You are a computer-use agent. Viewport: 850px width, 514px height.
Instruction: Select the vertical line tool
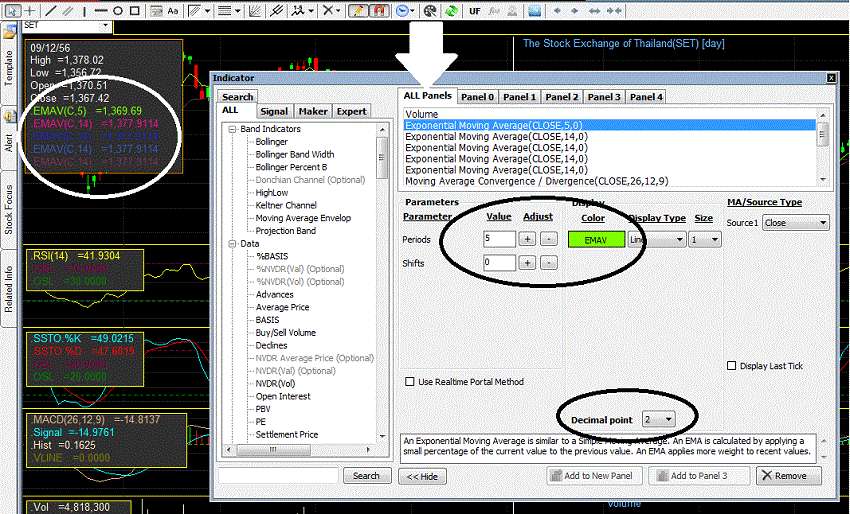[85, 10]
